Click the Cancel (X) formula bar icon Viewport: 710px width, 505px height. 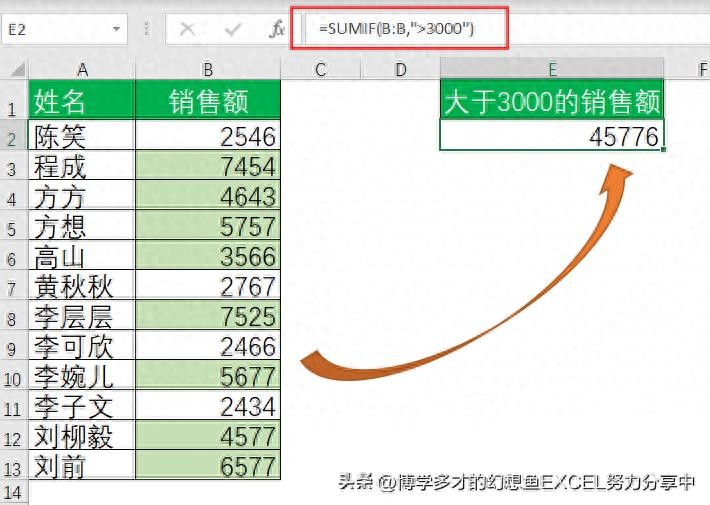[x=187, y=29]
